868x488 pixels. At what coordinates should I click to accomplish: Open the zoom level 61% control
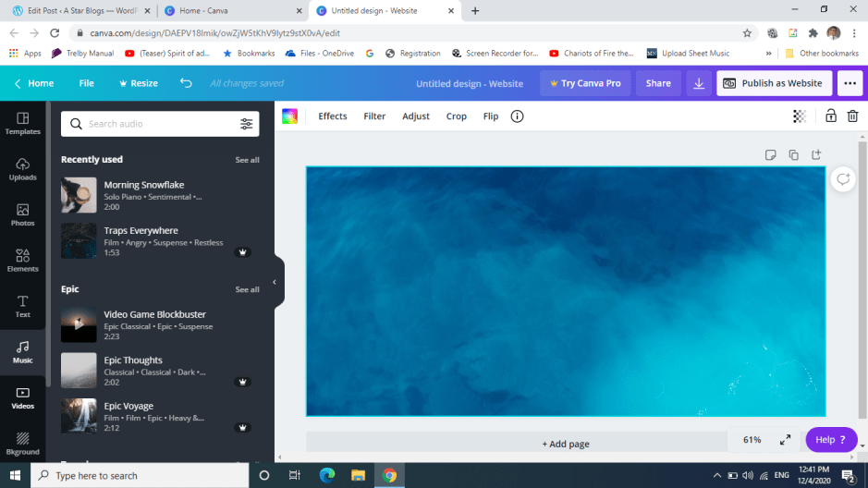point(752,440)
